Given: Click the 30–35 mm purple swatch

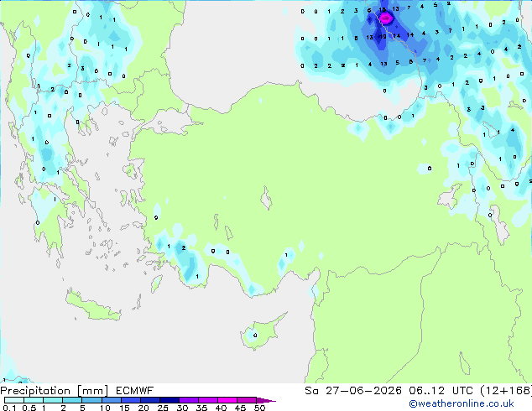Looking at the screenshot, I should tap(189, 400).
